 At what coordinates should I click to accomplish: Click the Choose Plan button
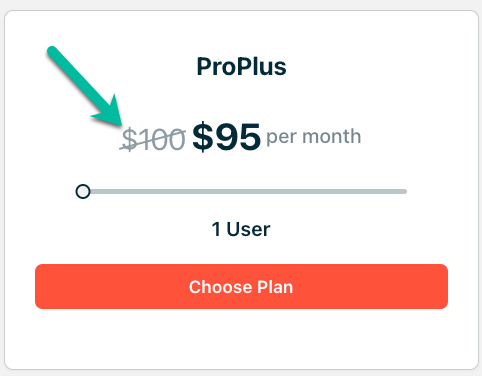coord(241,287)
